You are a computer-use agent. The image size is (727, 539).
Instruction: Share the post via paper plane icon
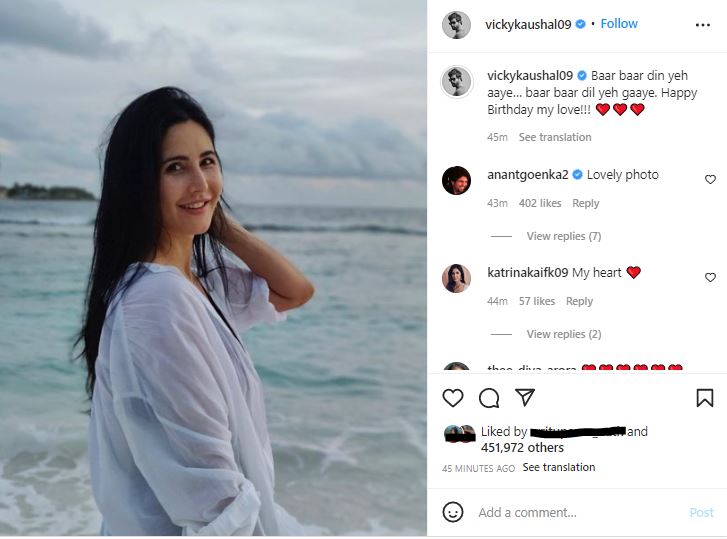[525, 397]
